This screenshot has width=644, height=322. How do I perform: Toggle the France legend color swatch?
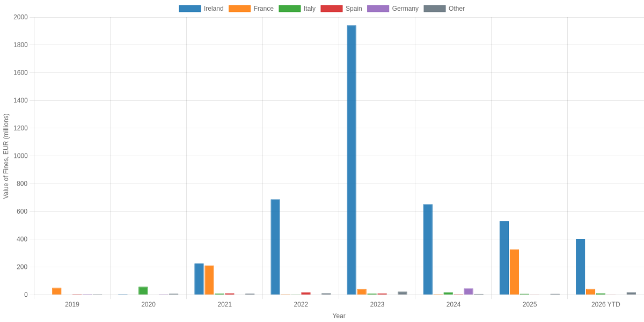coord(239,9)
